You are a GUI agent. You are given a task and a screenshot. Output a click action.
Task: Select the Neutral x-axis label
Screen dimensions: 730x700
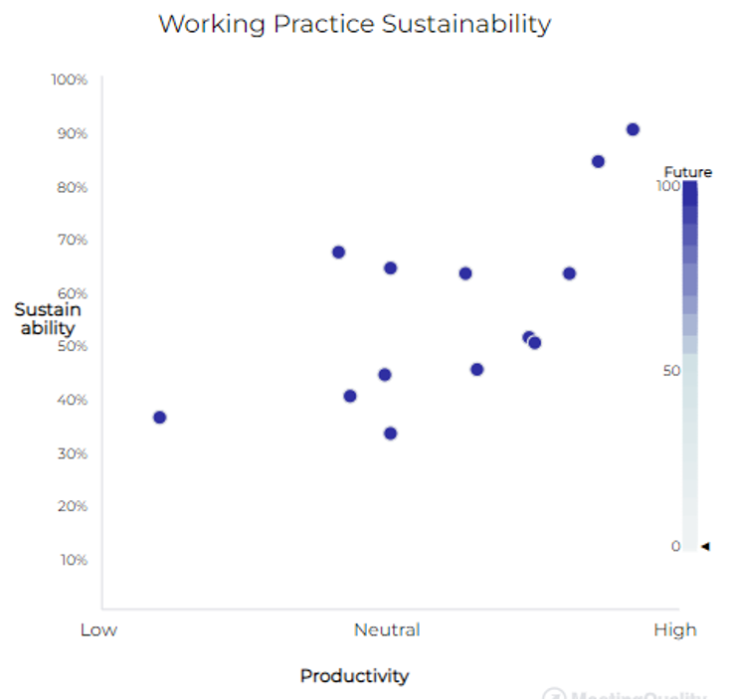coord(387,629)
